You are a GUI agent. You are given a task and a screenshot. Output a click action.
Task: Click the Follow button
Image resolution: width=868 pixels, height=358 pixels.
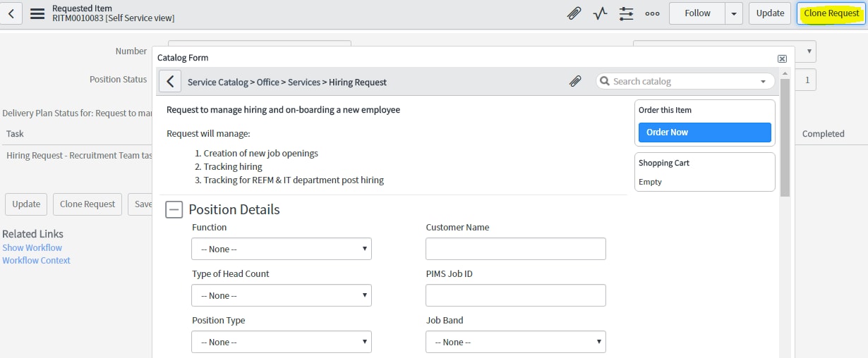[x=697, y=13]
